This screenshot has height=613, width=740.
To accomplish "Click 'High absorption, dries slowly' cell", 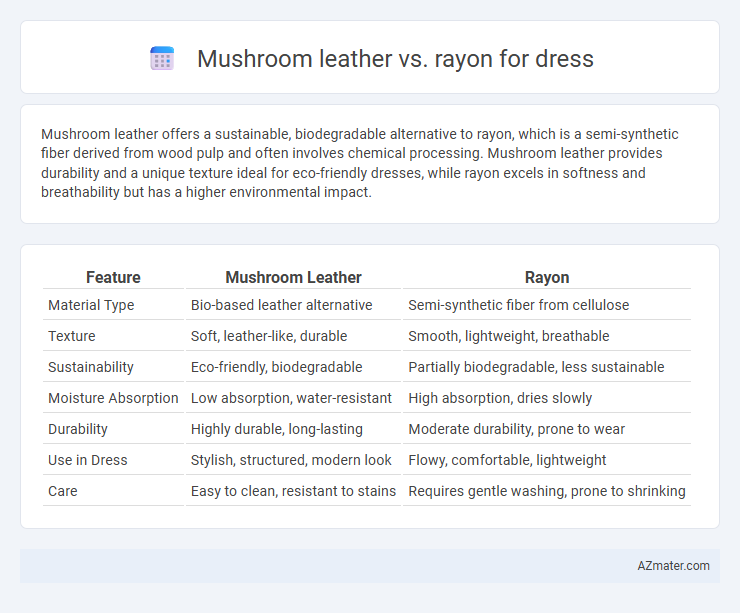I will point(500,398).
